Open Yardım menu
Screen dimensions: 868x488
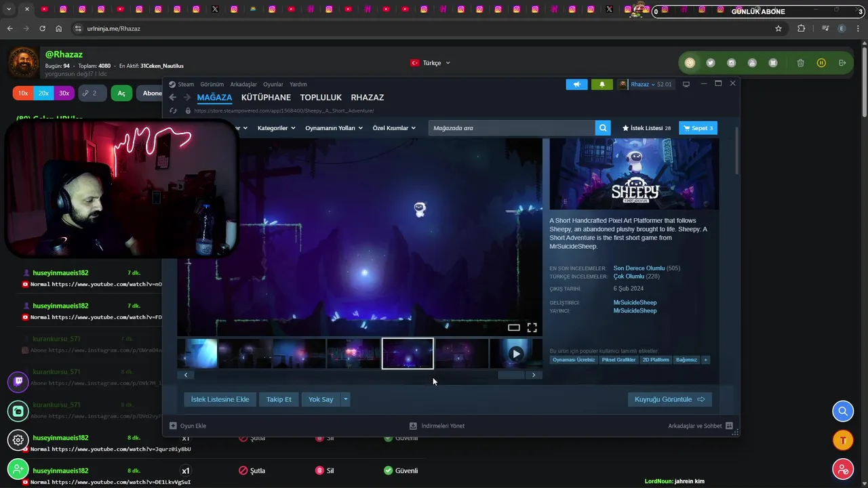(x=298, y=85)
